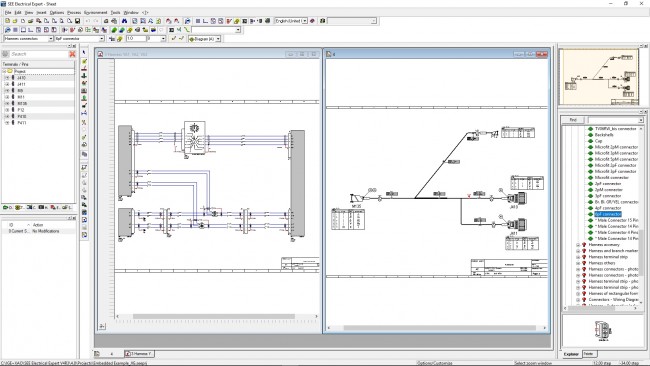Click the red X clear-search icon
The height and width of the screenshot is (366, 650).
coord(72,54)
